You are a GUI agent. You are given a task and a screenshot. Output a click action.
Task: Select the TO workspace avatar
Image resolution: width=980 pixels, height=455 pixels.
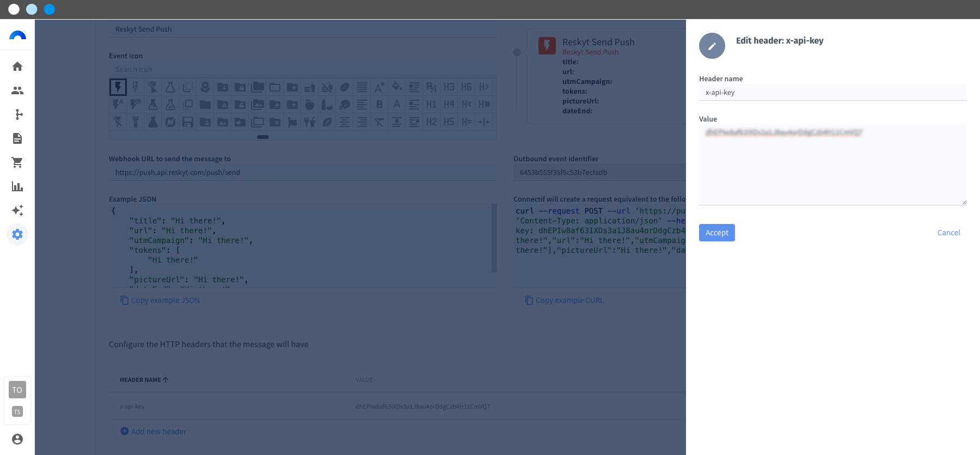click(17, 390)
